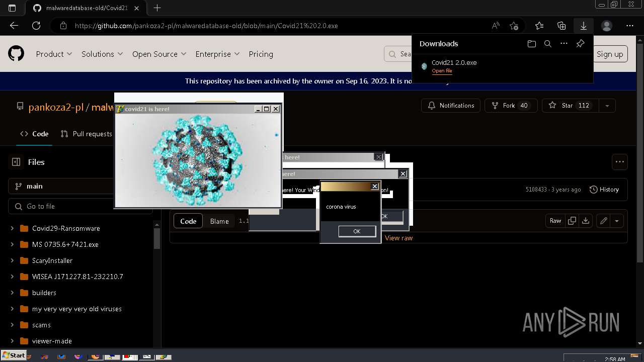Click the Notifications button
The height and width of the screenshot is (362, 644).
pyautogui.click(x=451, y=106)
